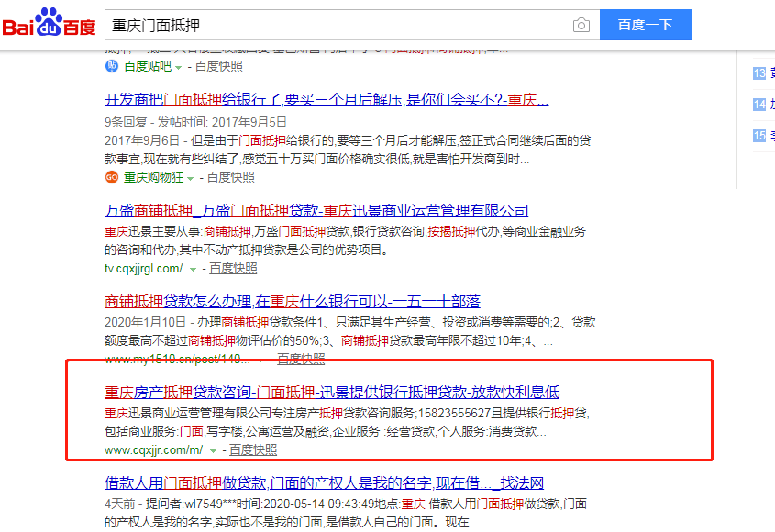Open 重庆房产抵押贷款咨询 result title
Viewport: 775px width, 532px height.
pos(332,393)
